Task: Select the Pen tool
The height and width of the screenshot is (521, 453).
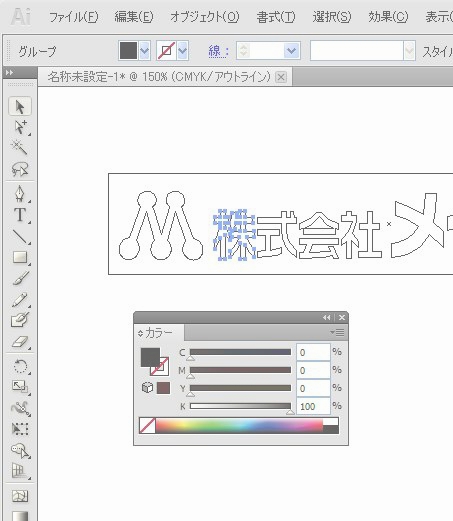Action: coord(20,193)
